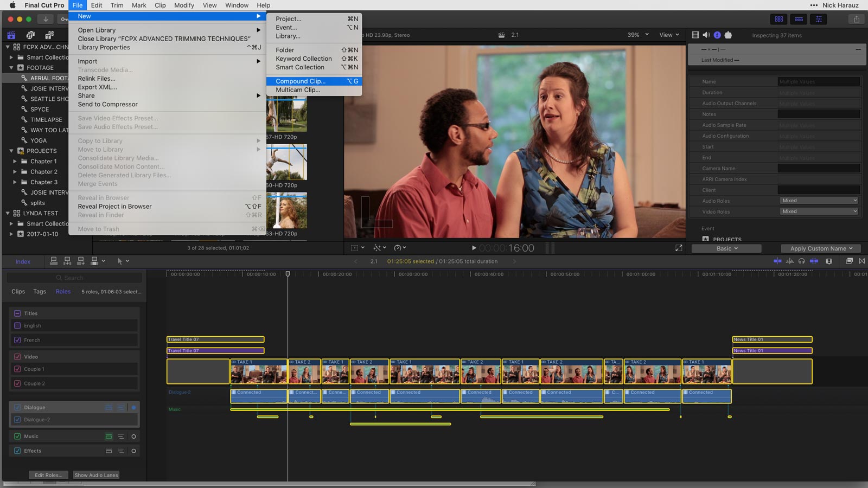
Task: Open the Libraries sidebar icon
Action: 11,35
